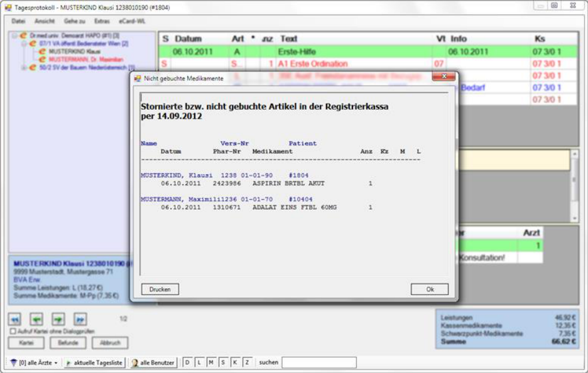Open the eCard-WL menu
Viewport: 588px width, 373px height.
132,21
